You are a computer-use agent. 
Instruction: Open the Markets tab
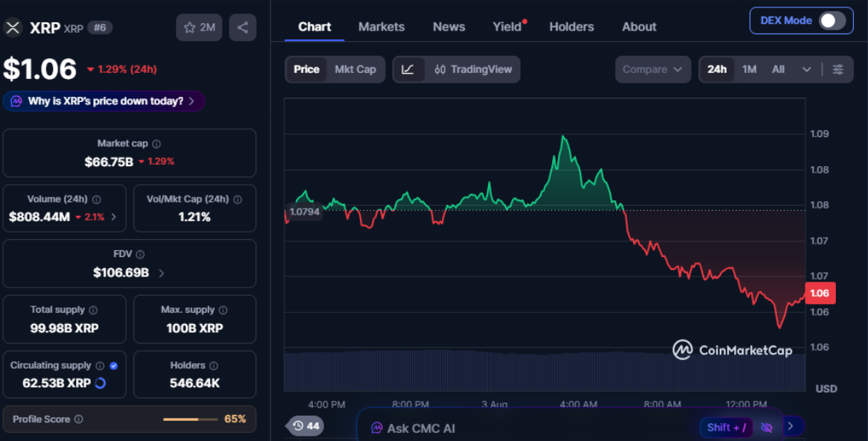(x=381, y=27)
